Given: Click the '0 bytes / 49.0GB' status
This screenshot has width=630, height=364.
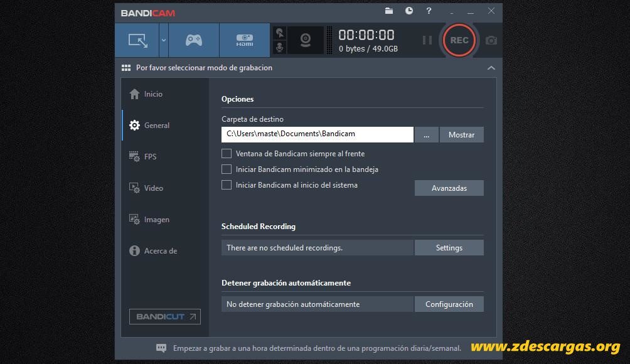Looking at the screenshot, I should [368, 48].
